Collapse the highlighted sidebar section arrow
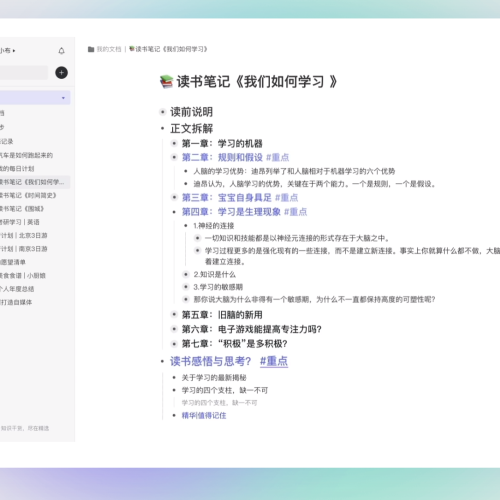 [63, 98]
